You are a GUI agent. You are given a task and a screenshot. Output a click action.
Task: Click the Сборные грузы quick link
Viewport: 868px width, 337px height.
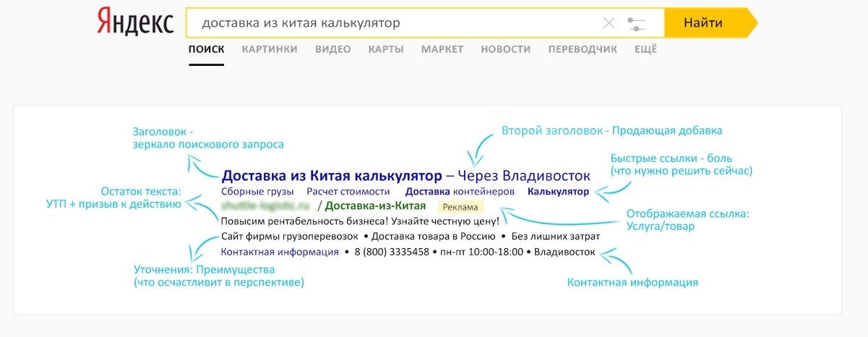[x=257, y=192]
